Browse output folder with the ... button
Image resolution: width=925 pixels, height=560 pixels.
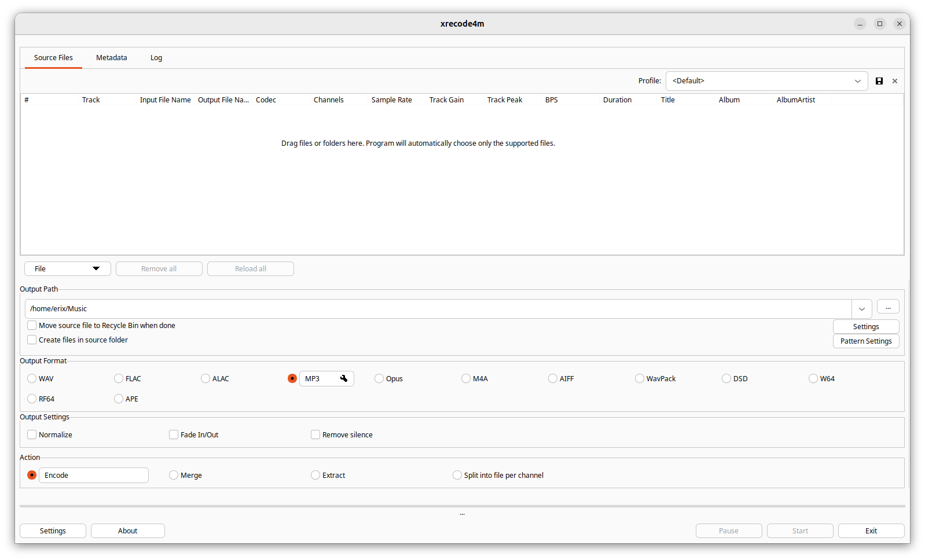click(888, 307)
